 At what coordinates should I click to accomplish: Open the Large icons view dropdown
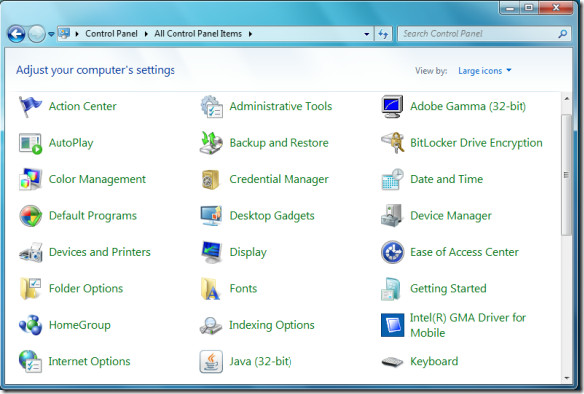pos(485,71)
